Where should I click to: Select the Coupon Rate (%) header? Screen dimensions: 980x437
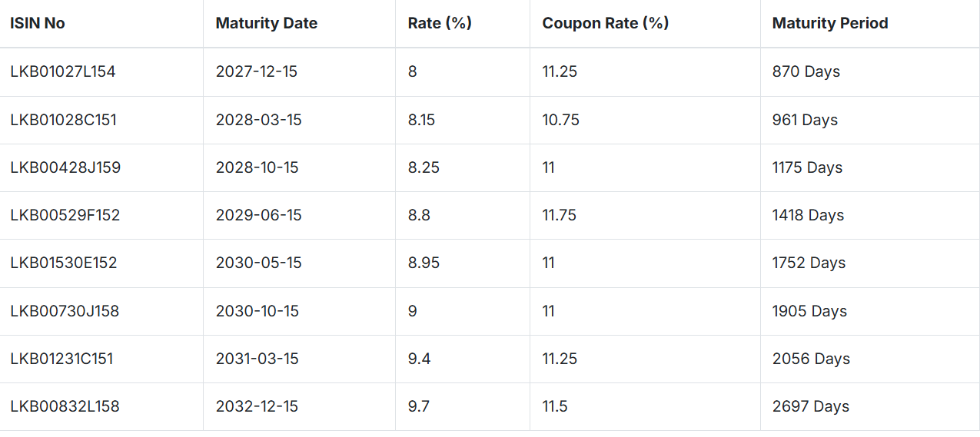point(606,23)
